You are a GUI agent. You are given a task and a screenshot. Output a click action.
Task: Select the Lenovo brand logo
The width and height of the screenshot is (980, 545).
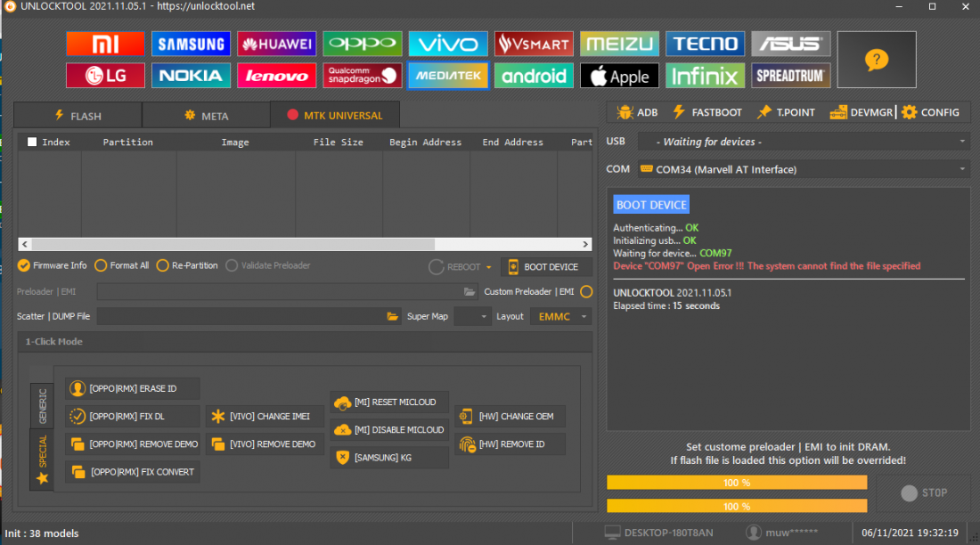coord(276,76)
